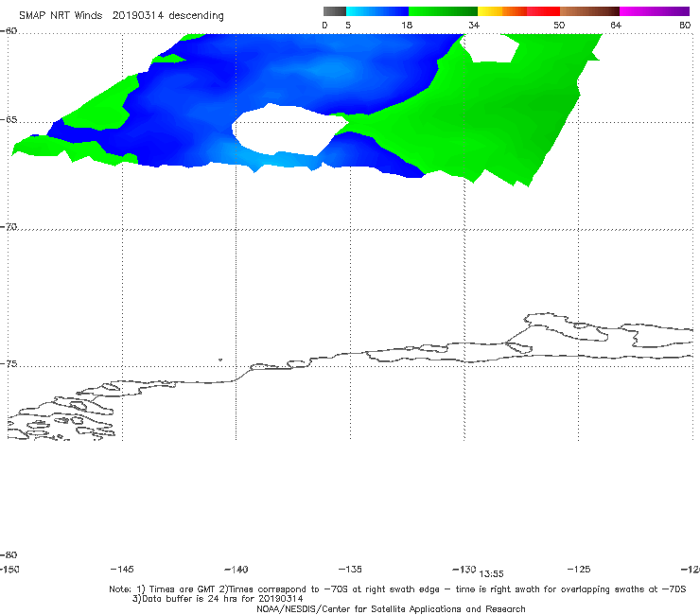Click the '-130' longitude axis label
Viewport: 700px width, 615px height.
464,570
